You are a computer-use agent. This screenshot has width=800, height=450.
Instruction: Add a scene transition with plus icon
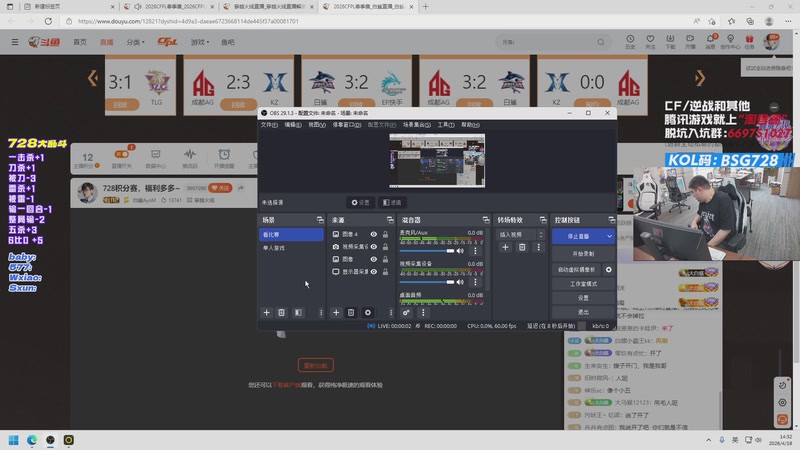point(505,247)
